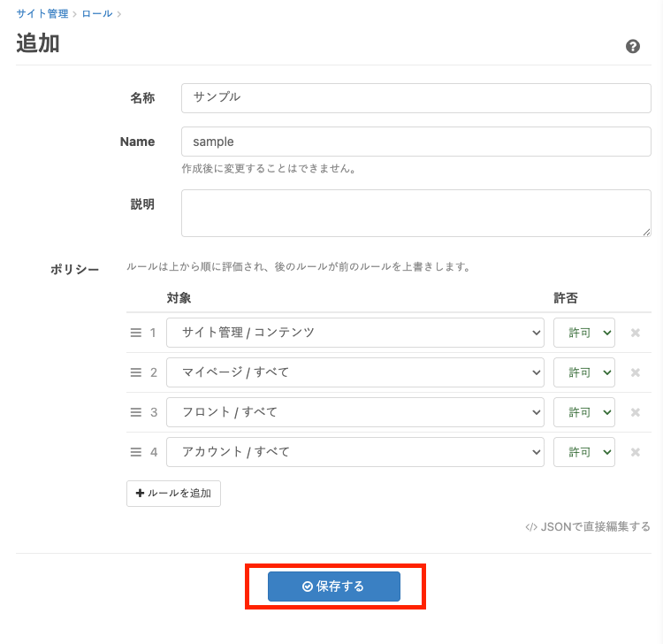Viewport: 663px width, 644px height.
Task: Expand the アカウント / すべて target dropdown
Action: 354,452
